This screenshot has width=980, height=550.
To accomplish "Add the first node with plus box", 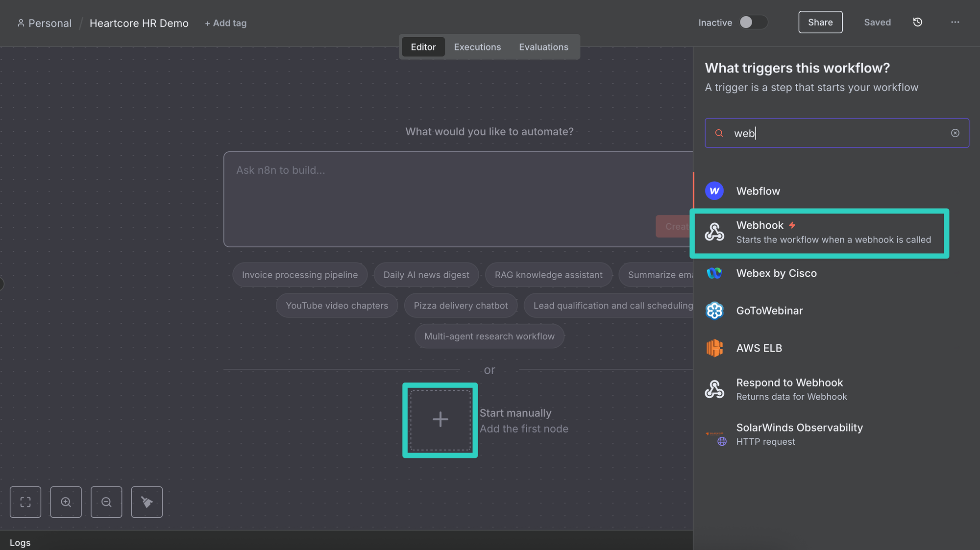I will click(440, 420).
